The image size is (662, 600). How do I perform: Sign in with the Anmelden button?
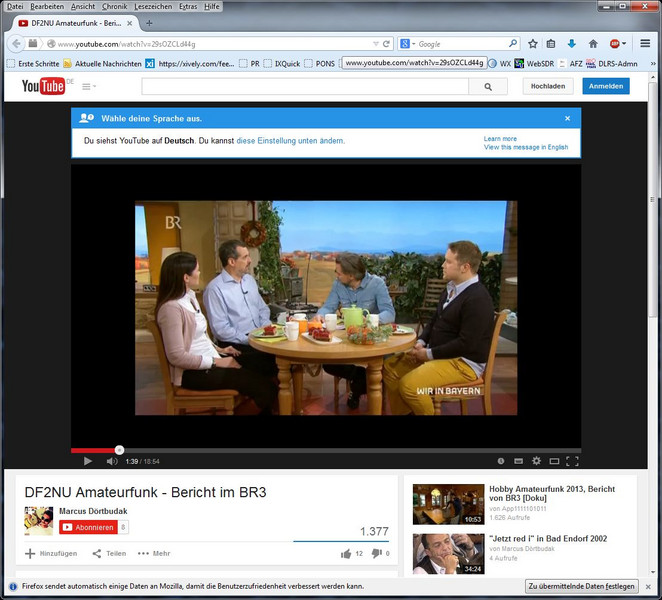[606, 86]
